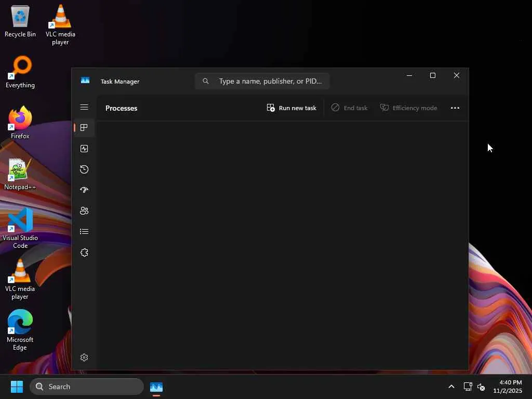
Task: Open the more options ellipsis menu
Action: (x=455, y=108)
